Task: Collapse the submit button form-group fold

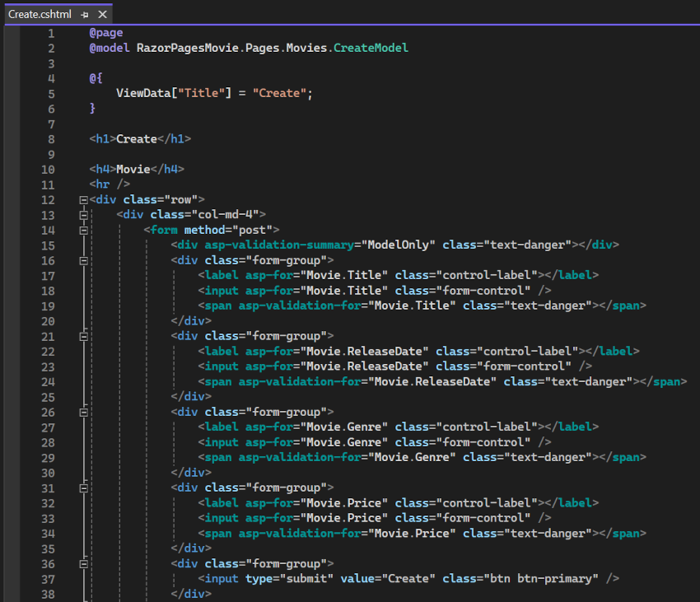Action: point(83,563)
